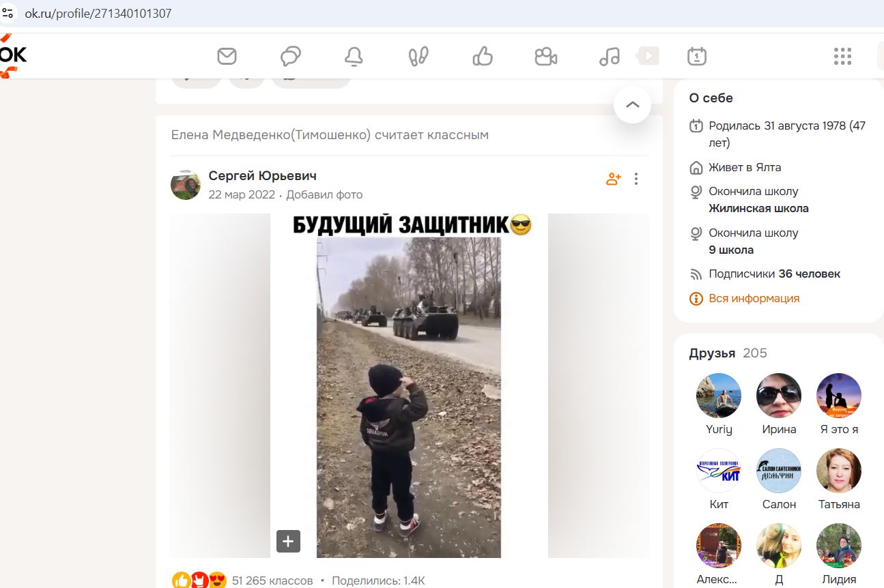
Task: Open the Guests footprints icon
Action: click(418, 56)
